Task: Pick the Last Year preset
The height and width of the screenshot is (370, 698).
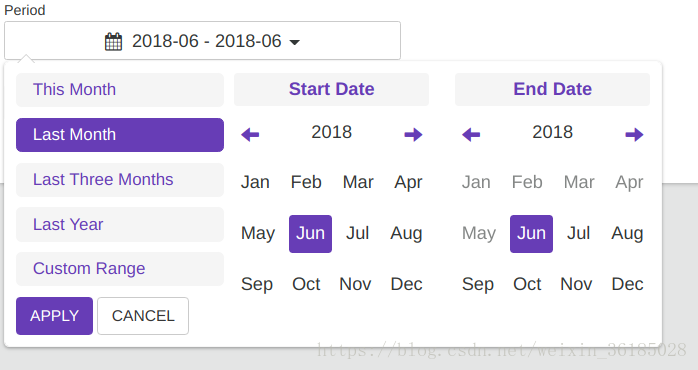Action: 120,224
